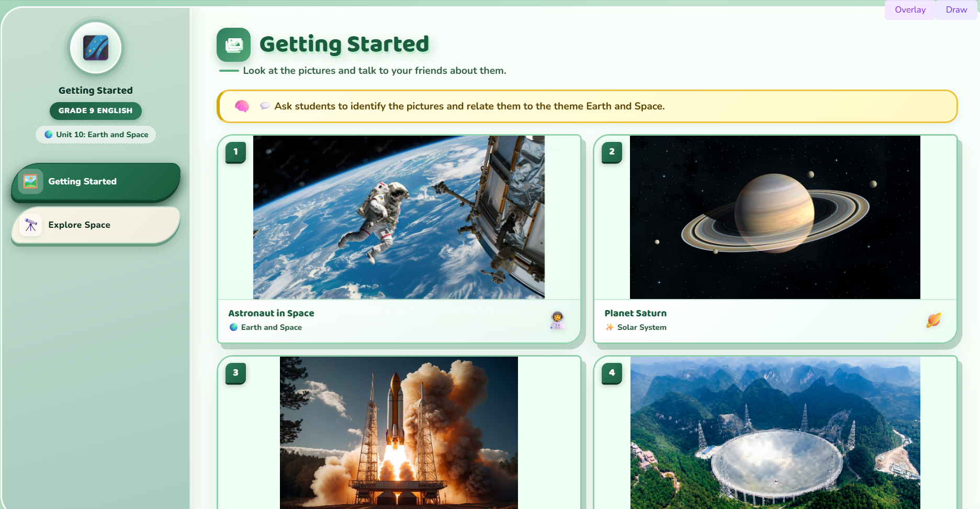Open the Explore Space sidebar tab

click(x=96, y=225)
